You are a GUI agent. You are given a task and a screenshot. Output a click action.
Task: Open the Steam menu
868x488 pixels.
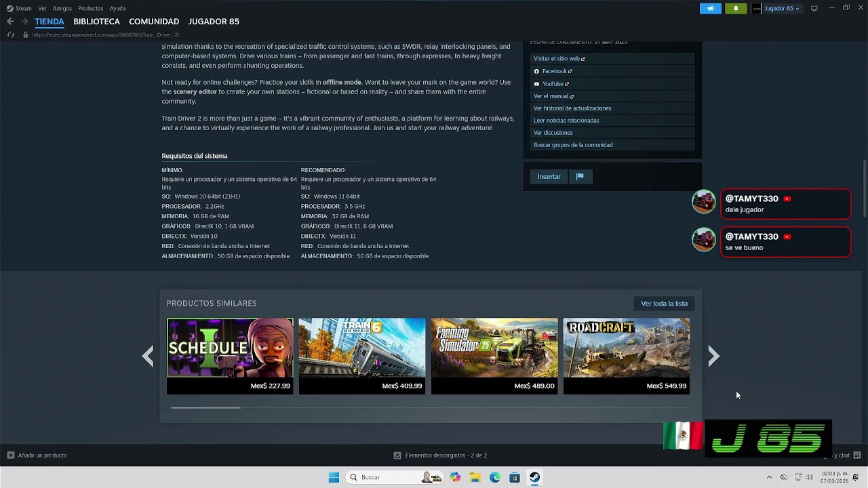(24, 8)
